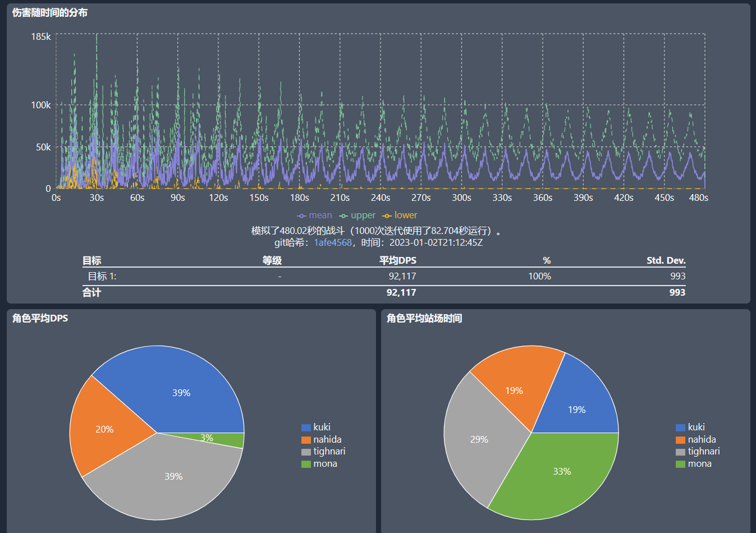
Task: Select the 3% mona slice in DPS pie
Action: pyautogui.click(x=224, y=439)
